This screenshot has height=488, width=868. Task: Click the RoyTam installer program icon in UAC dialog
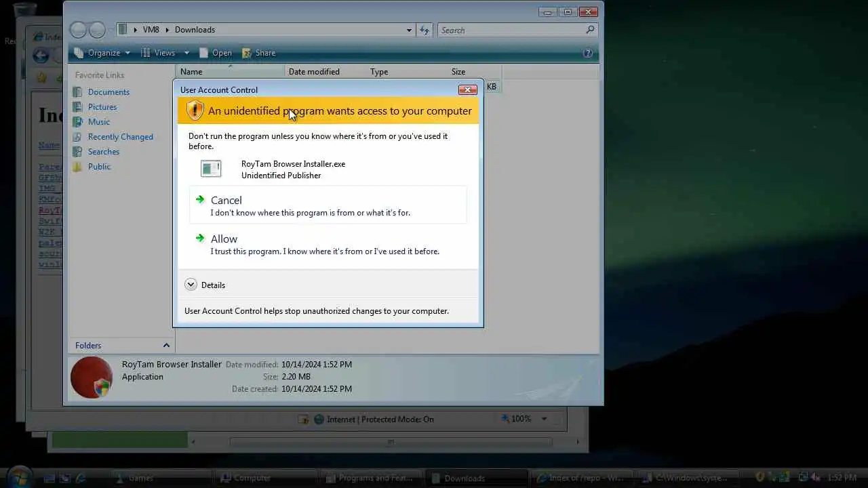pyautogui.click(x=211, y=169)
